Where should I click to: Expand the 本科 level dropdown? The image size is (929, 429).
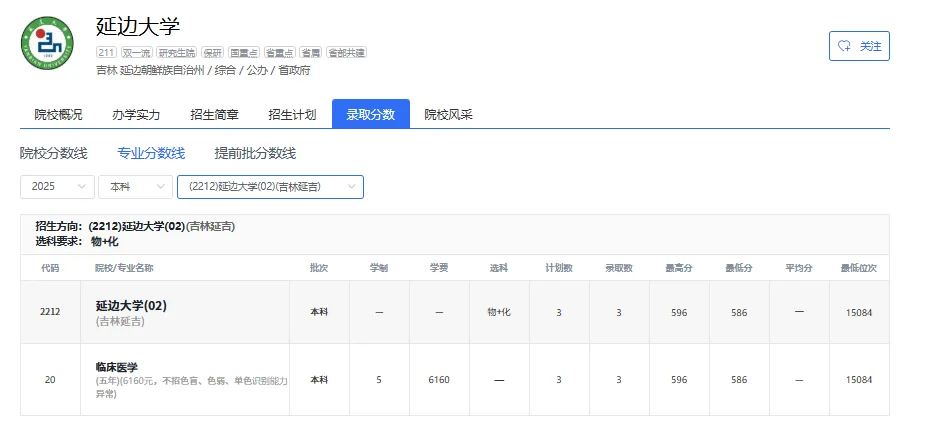coord(136,187)
